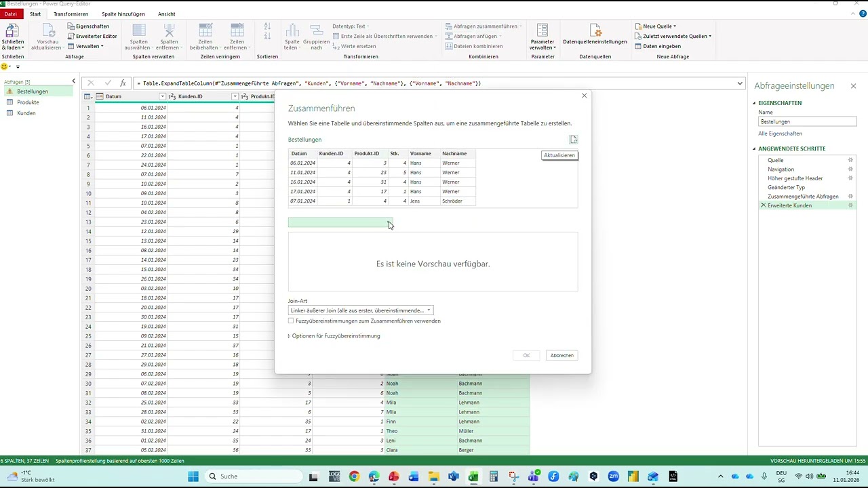Click the taskbar Suche box

[254, 476]
